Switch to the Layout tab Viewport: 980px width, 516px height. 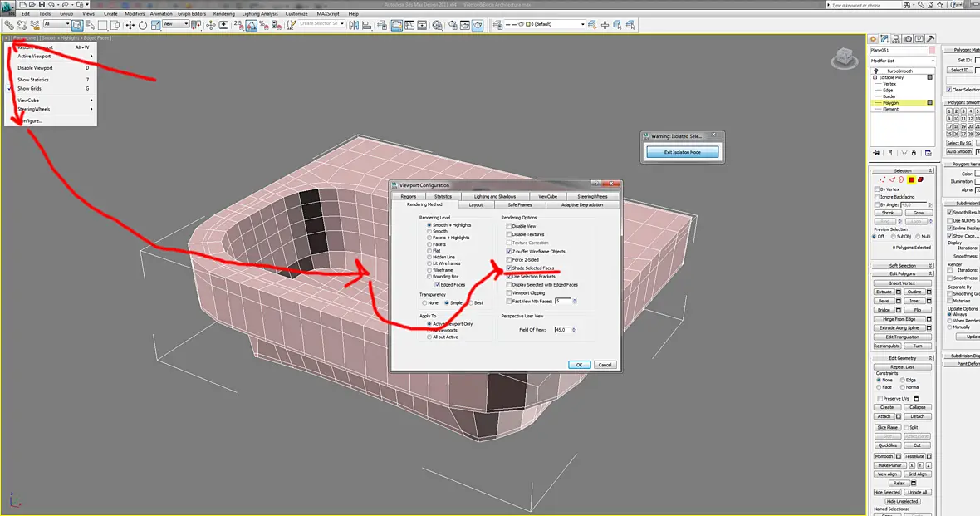tap(476, 204)
